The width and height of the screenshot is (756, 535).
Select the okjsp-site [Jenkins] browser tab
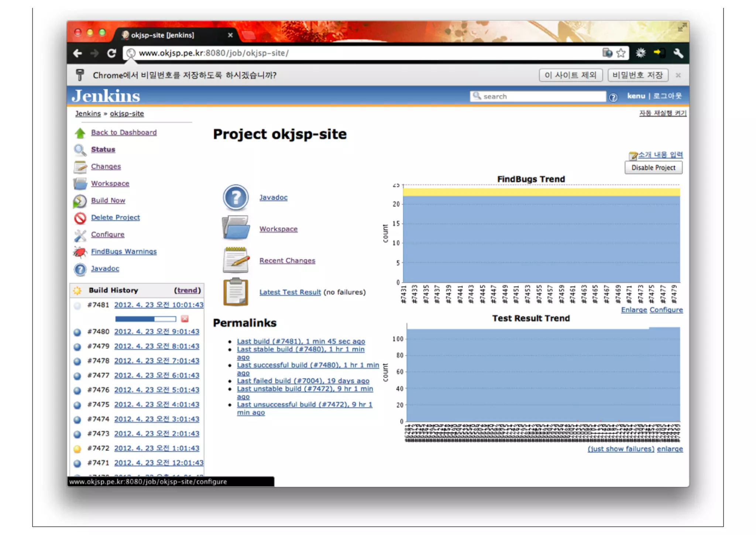click(162, 35)
